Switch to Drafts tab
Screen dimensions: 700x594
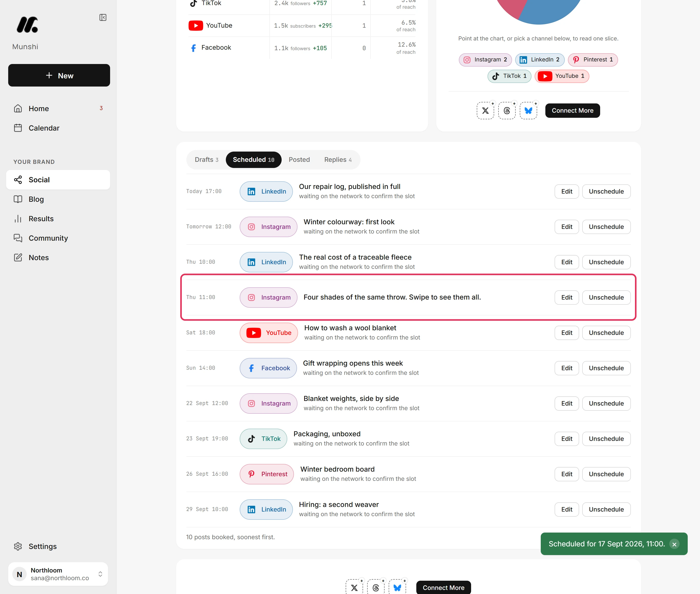[206, 160]
